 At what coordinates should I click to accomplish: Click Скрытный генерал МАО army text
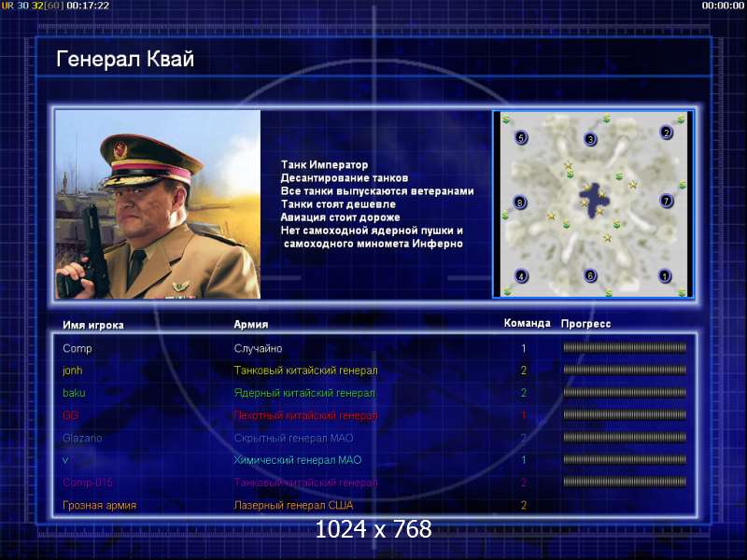click(293, 438)
